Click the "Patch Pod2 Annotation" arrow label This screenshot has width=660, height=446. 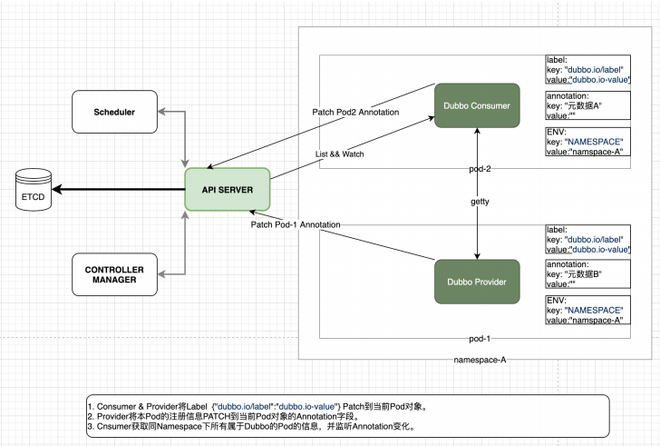pos(355,112)
